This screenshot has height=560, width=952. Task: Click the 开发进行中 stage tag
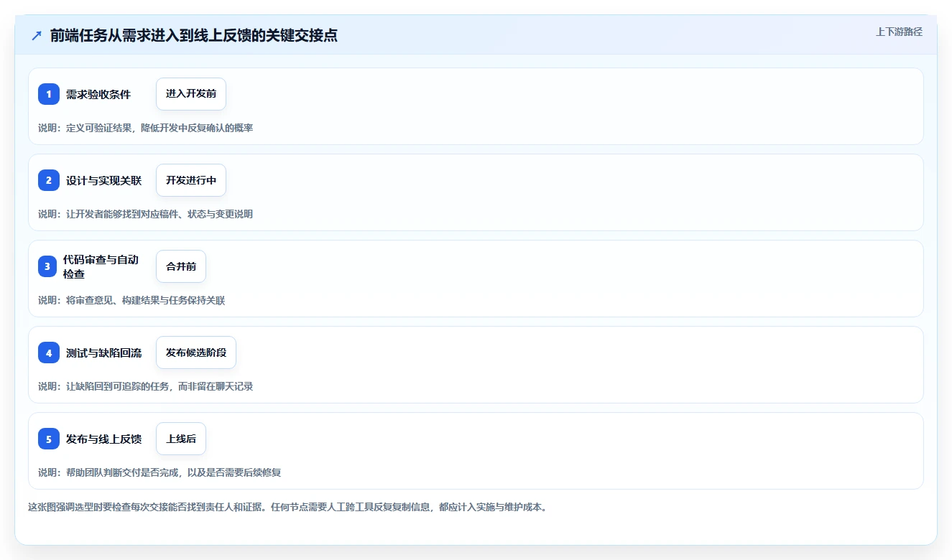[x=191, y=180]
